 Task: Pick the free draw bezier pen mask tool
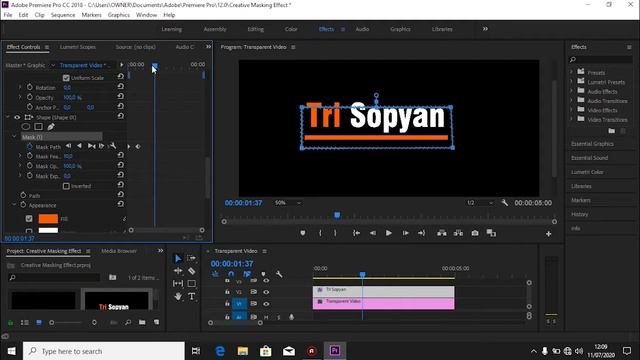(51, 127)
